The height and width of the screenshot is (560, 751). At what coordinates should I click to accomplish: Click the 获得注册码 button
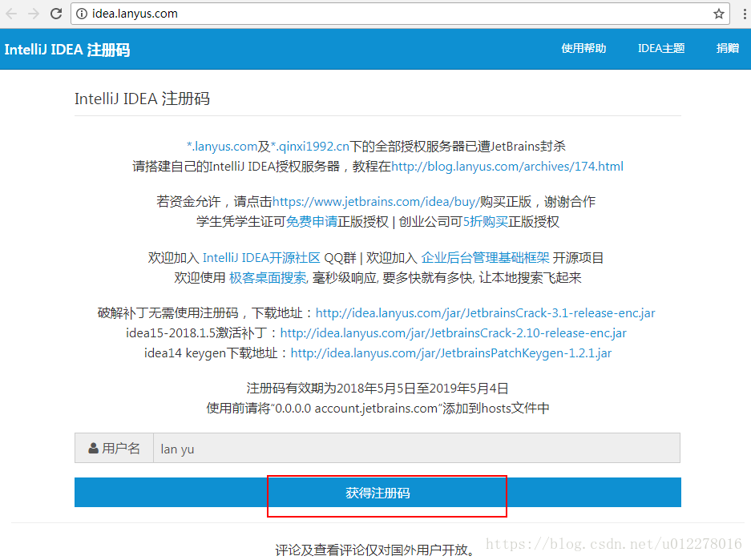(378, 492)
